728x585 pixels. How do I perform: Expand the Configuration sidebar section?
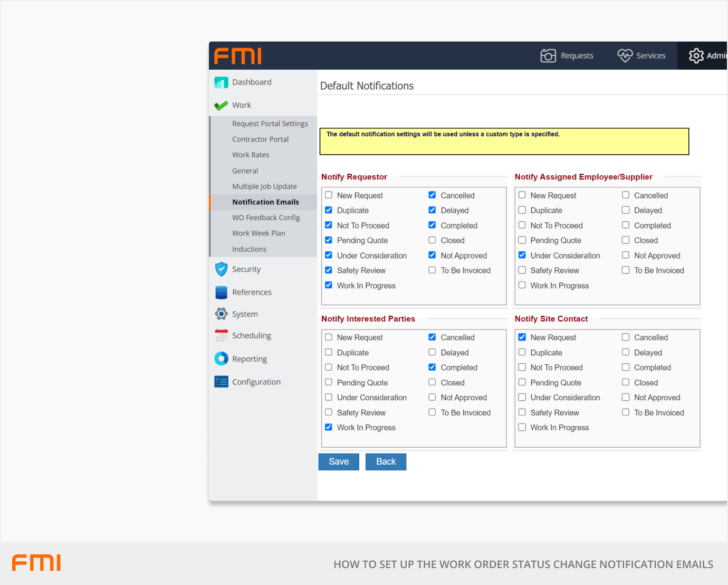point(256,382)
